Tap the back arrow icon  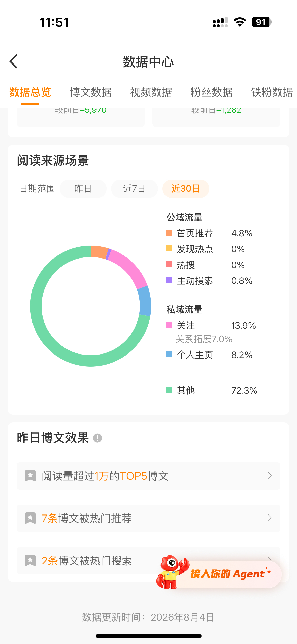coord(14,61)
